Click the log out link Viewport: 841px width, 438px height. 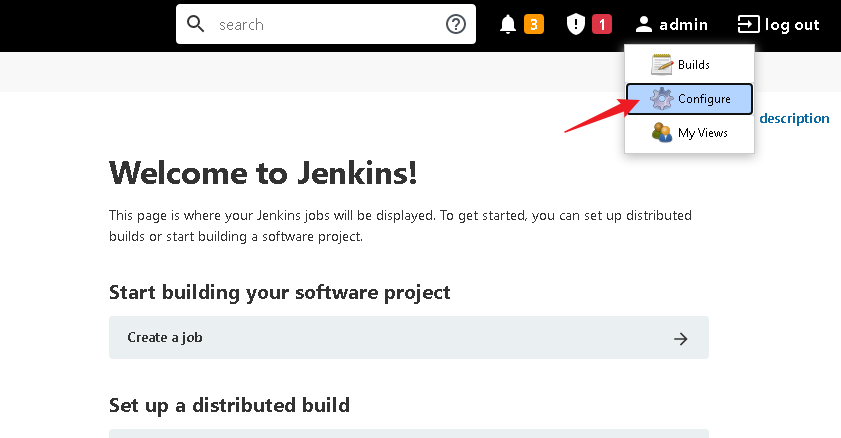[779, 25]
